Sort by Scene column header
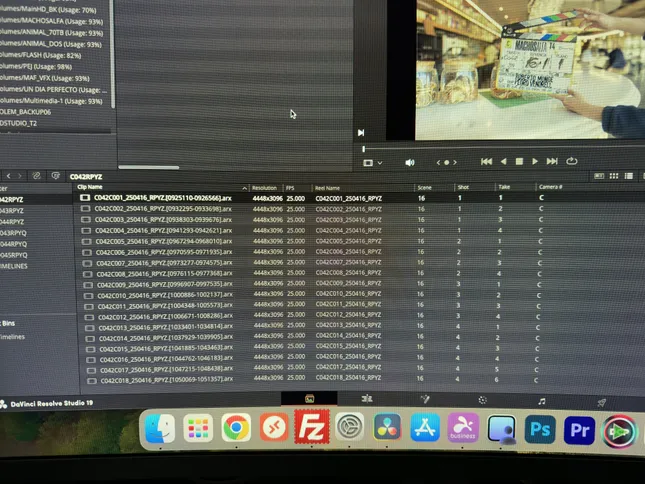The height and width of the screenshot is (484, 645). tap(425, 188)
